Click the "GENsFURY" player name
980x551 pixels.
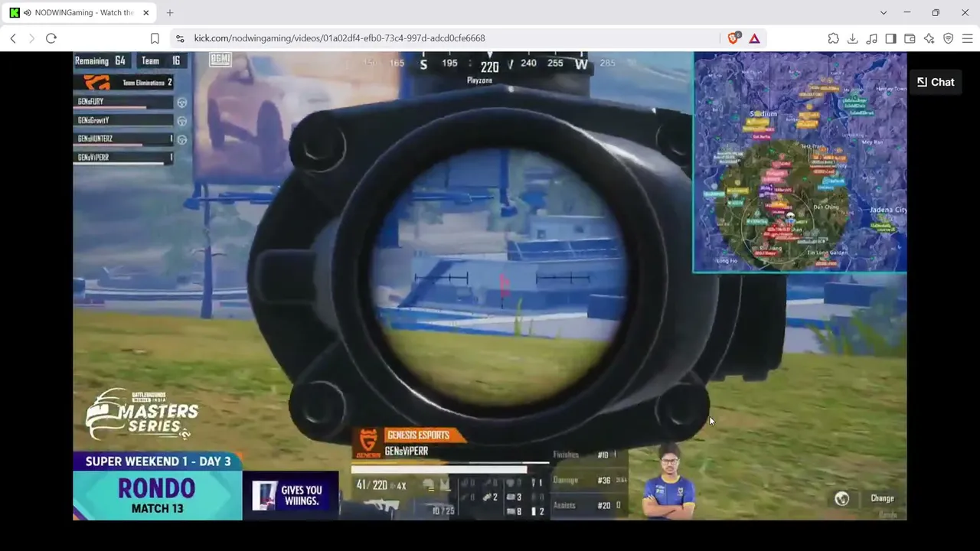[x=90, y=101]
